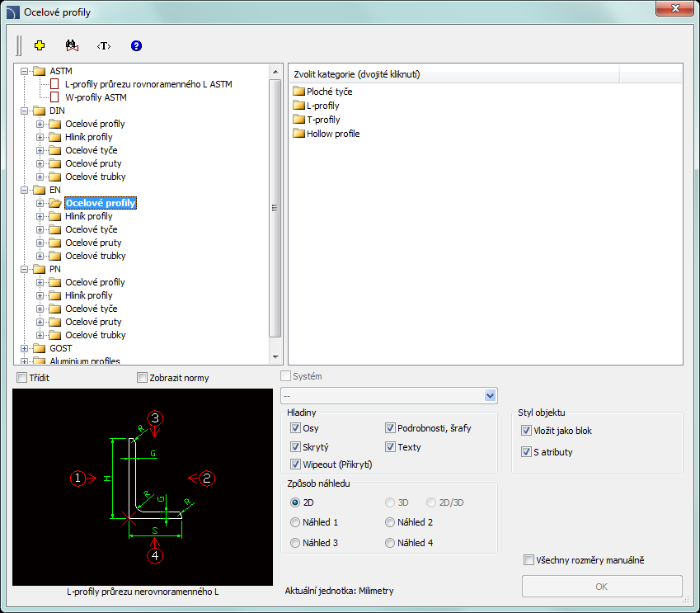Uncheck the Skrytý layer checkbox
The image size is (700, 613).
pos(295,447)
